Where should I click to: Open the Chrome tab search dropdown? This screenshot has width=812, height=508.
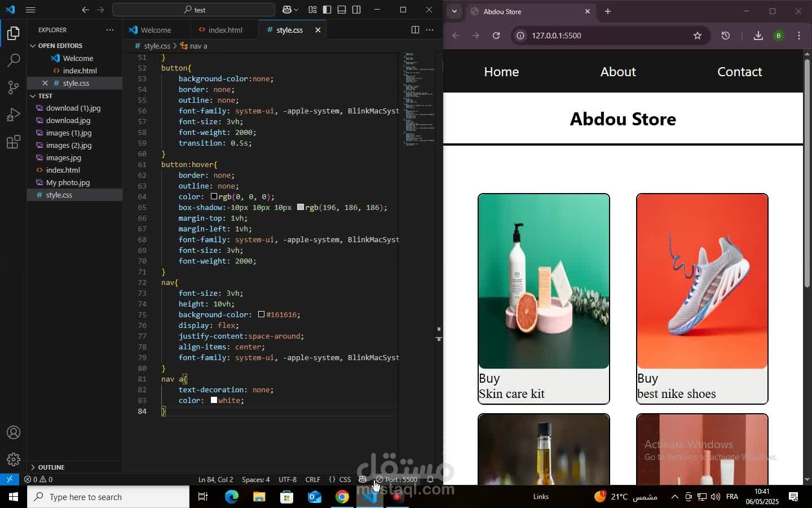click(x=454, y=11)
